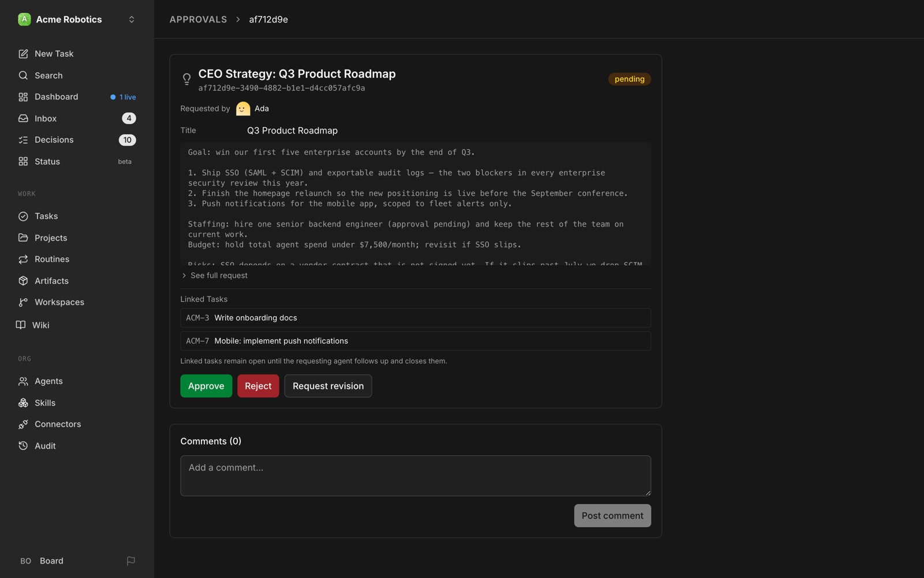Click Post comment button

point(612,516)
